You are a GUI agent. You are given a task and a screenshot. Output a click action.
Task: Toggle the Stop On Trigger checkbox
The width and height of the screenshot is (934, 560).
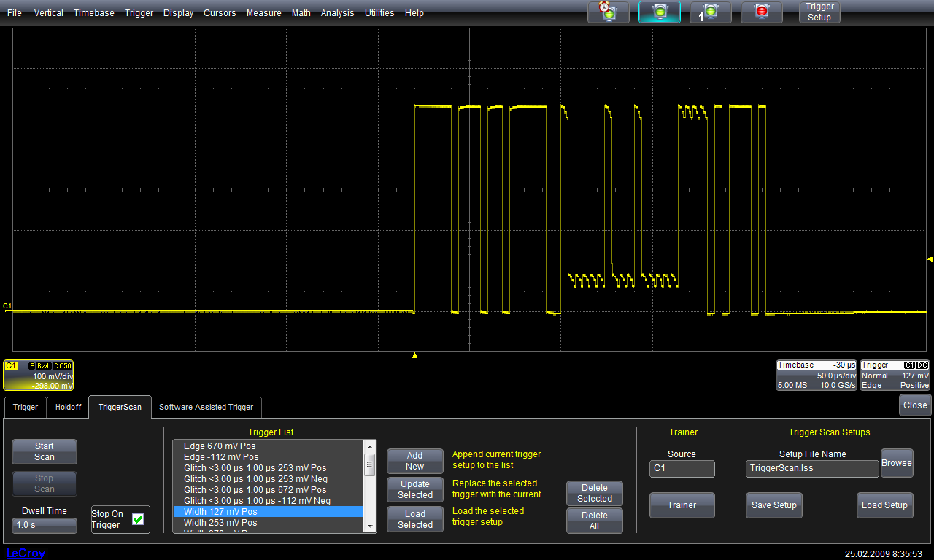(x=137, y=519)
